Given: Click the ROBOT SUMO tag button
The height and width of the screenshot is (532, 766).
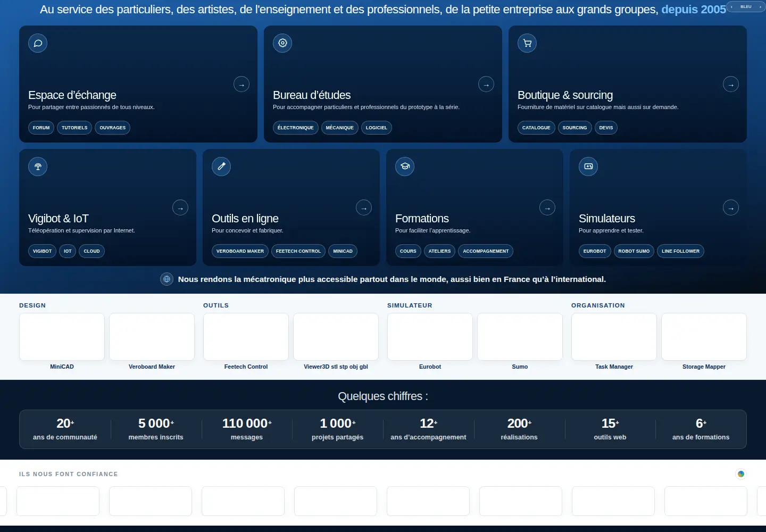Looking at the screenshot, I should click(x=634, y=251).
